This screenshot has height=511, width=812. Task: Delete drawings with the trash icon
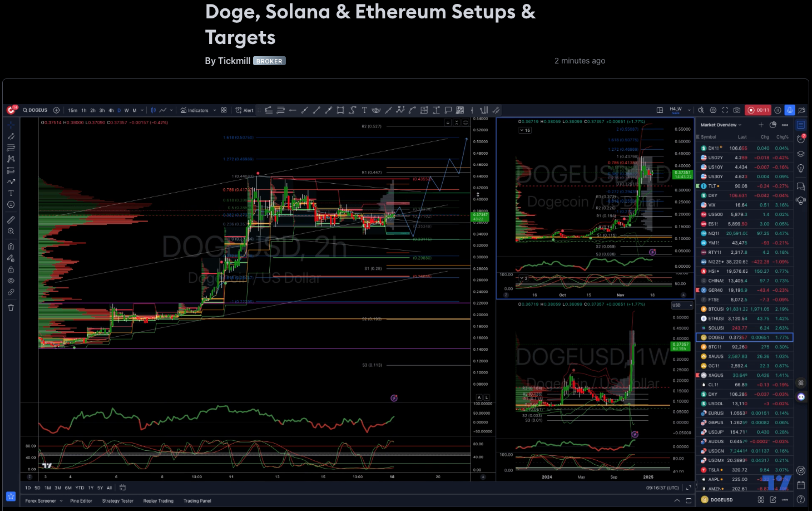pyautogui.click(x=11, y=307)
